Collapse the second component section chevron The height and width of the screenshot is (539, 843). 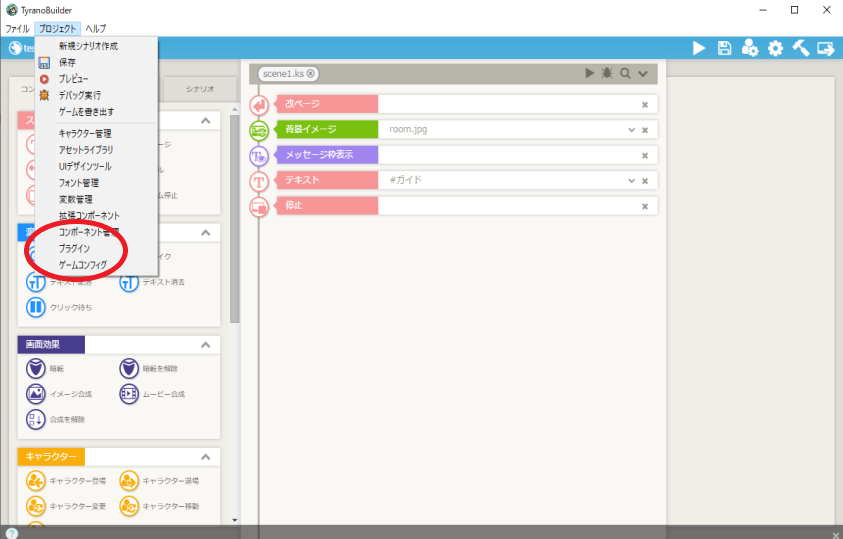click(205, 233)
